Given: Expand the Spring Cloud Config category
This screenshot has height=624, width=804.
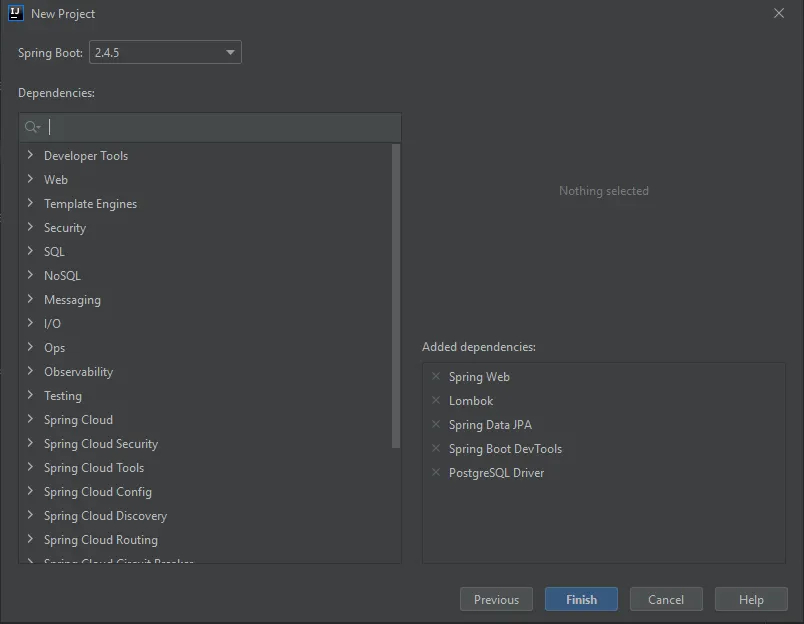Looking at the screenshot, I should (30, 491).
